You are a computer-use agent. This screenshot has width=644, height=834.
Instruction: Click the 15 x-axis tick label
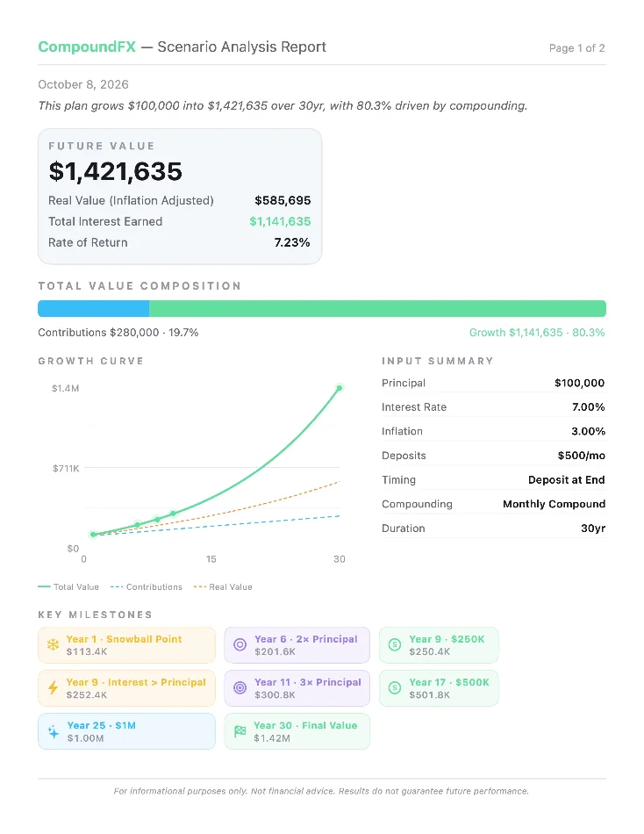coord(211,559)
